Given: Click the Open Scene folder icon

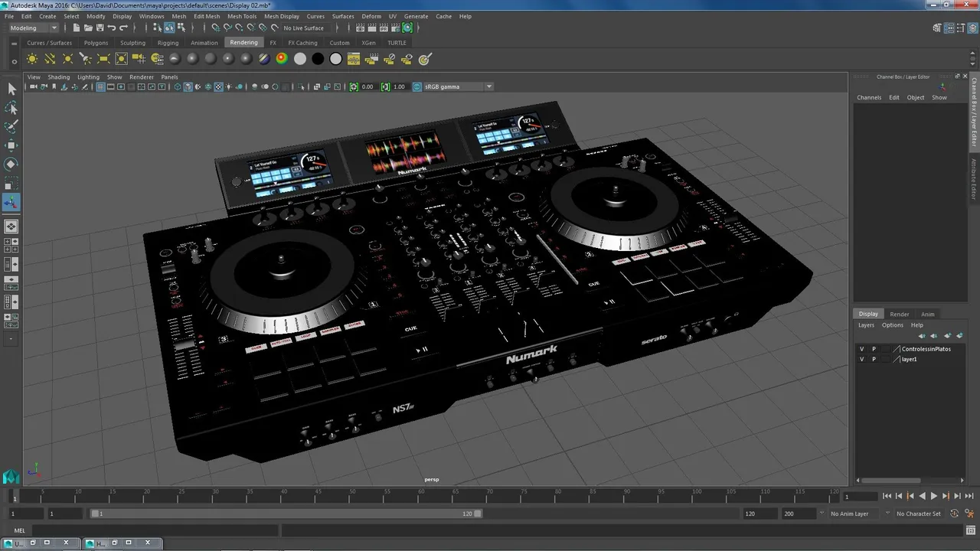Looking at the screenshot, I should (x=88, y=28).
